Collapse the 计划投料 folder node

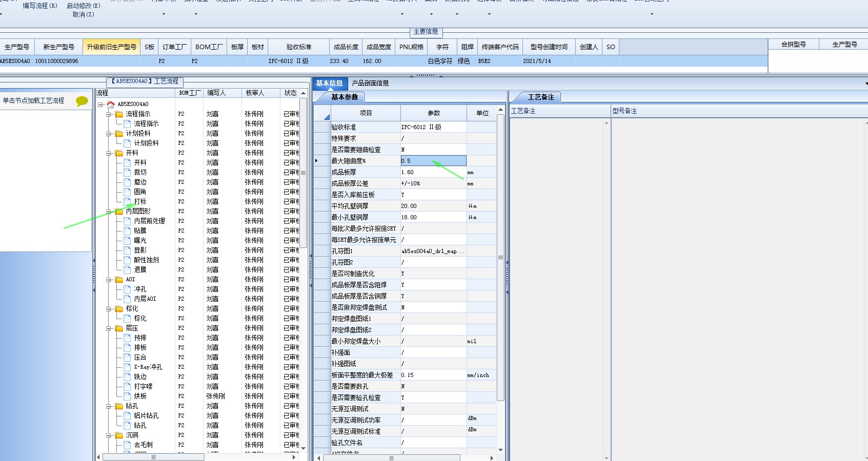coord(109,134)
